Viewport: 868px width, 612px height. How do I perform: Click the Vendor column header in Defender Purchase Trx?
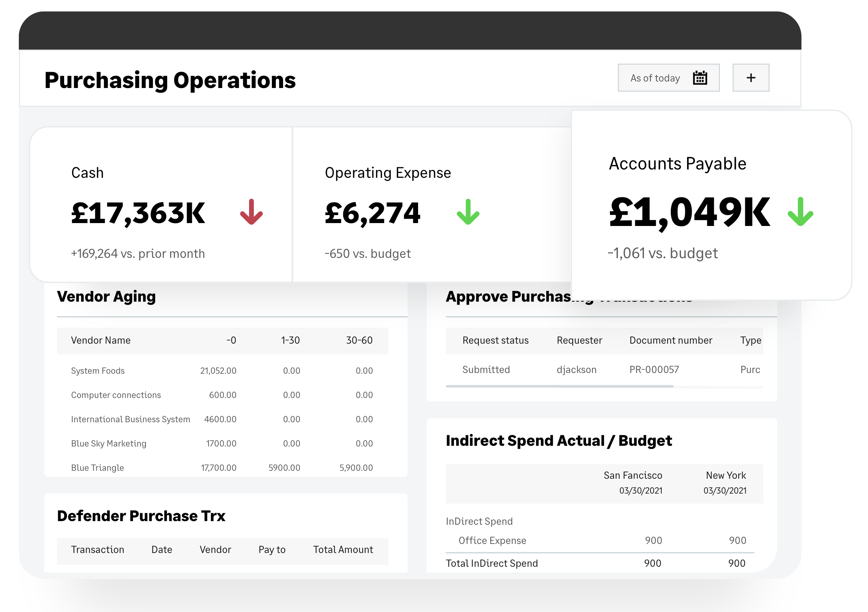point(215,550)
